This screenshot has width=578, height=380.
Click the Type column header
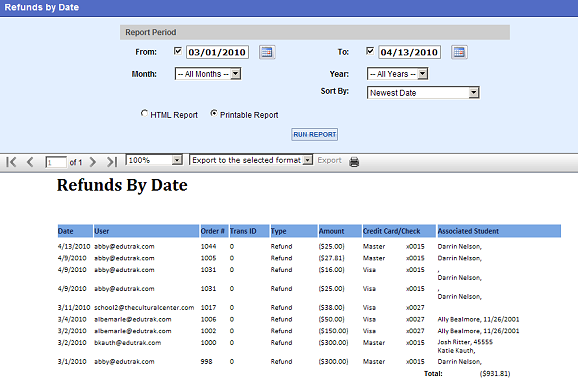pyautogui.click(x=294, y=231)
